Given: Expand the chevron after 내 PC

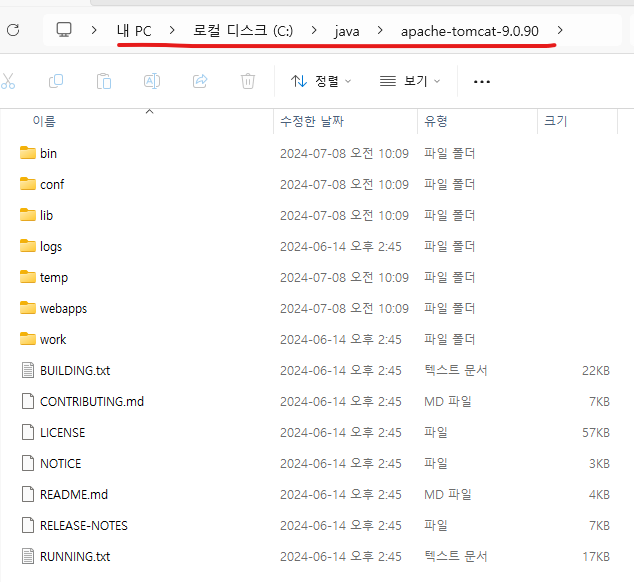Looking at the screenshot, I should [172, 30].
